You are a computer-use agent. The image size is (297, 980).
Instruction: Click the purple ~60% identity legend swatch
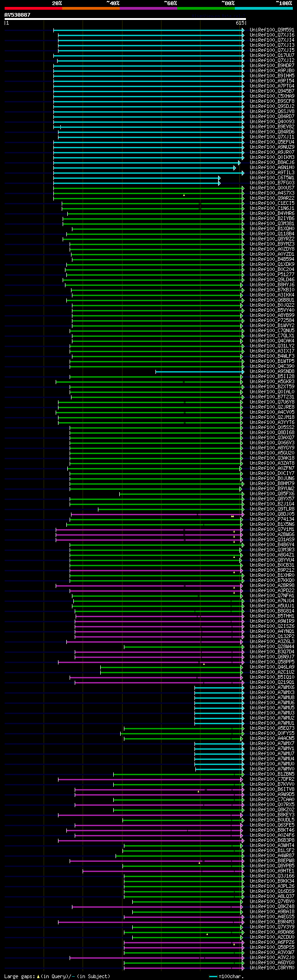point(148,8)
